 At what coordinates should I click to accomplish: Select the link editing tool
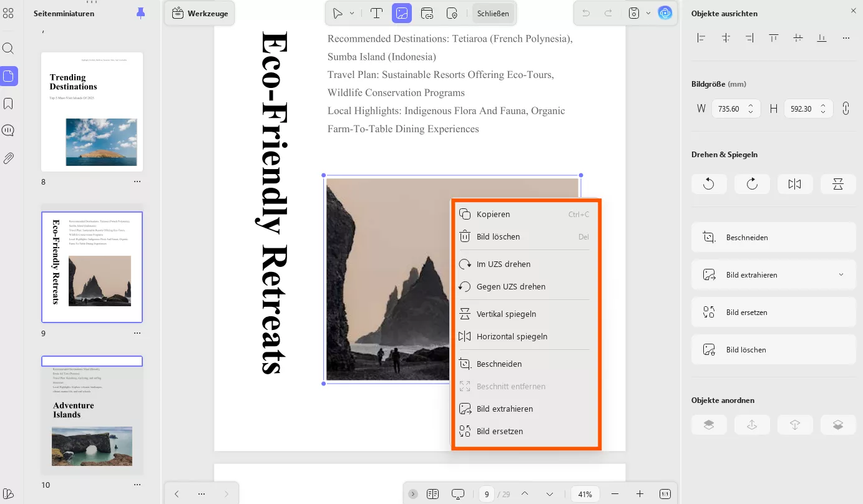pos(427,13)
